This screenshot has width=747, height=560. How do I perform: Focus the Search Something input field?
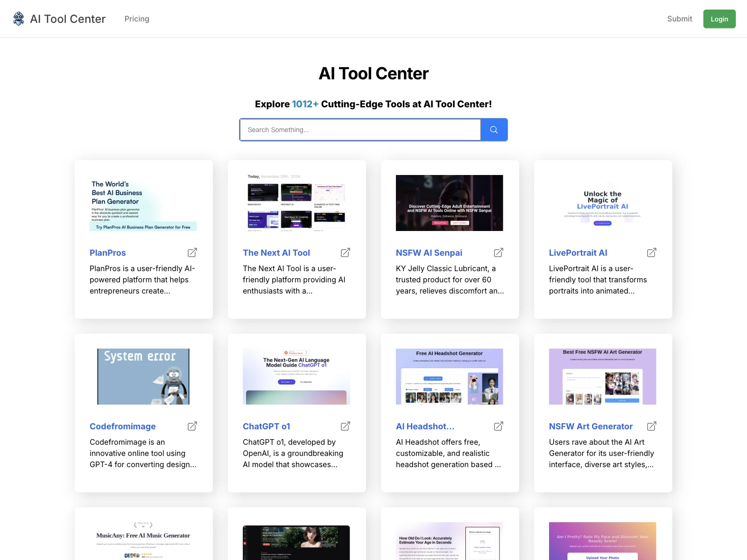point(360,130)
